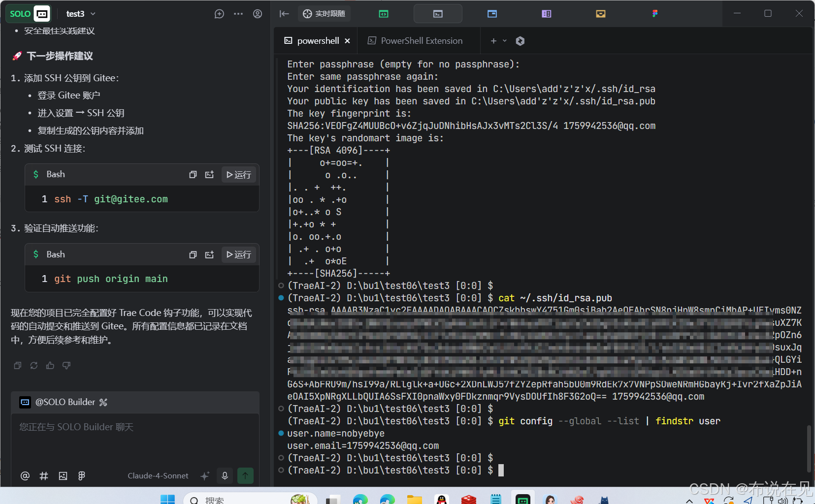Select the PowerShell Extension tab
The height and width of the screenshot is (504, 815).
[416, 41]
